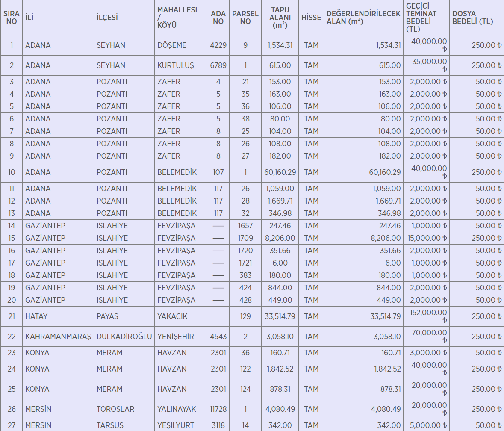
Task: Click the İLÇESİ column header
Action: click(x=107, y=18)
